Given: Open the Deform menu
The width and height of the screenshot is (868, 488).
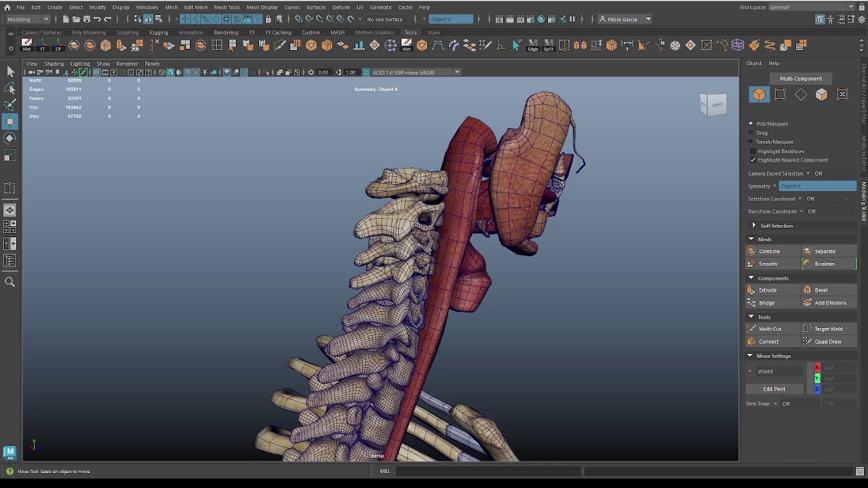Looking at the screenshot, I should pyautogui.click(x=341, y=7).
